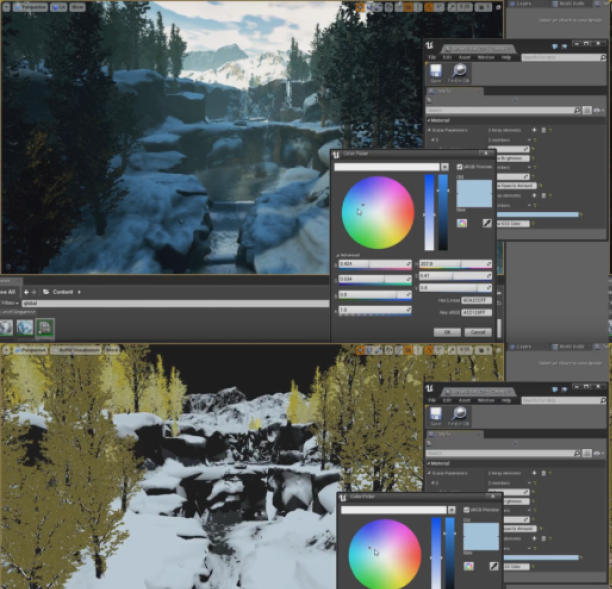Click Show button in the lit viewport
This screenshot has height=589, width=612.
tap(77, 7)
